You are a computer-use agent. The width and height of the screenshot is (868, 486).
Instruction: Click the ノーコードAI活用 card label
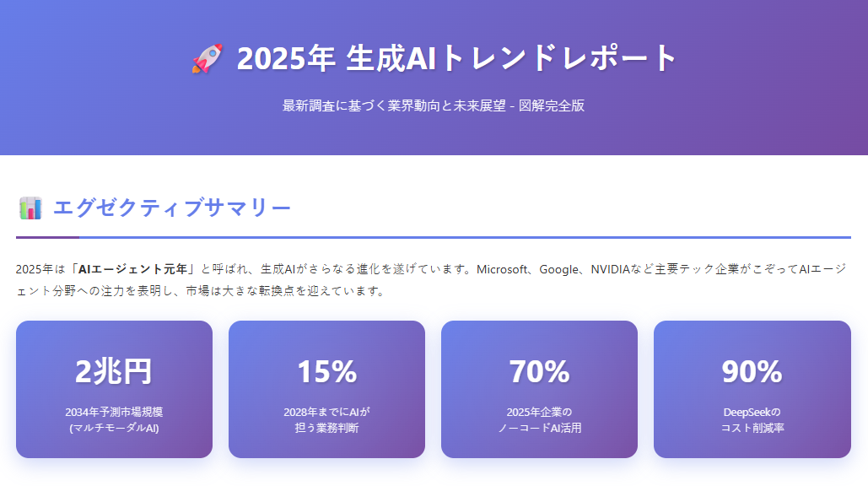(539, 428)
